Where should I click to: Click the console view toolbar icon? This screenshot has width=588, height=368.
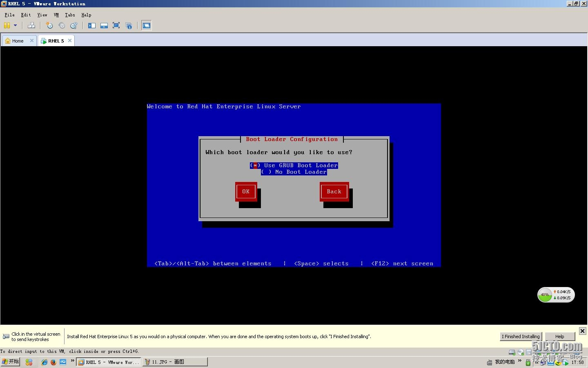pos(147,25)
